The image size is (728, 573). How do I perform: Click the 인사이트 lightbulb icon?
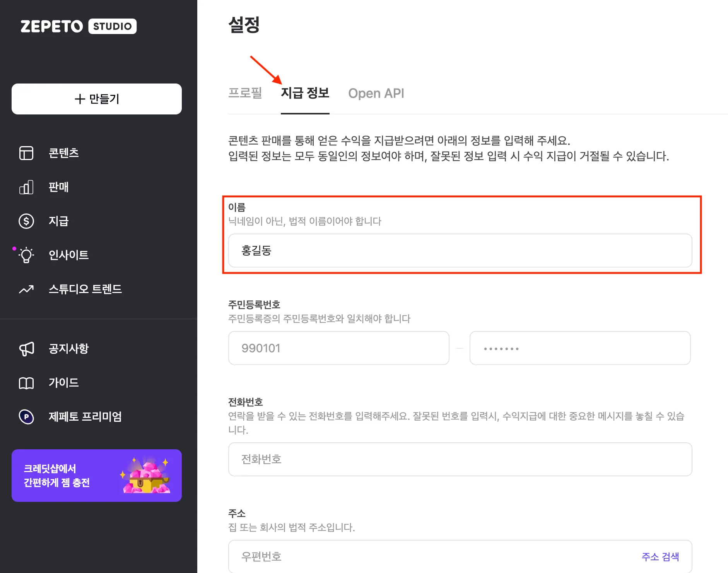pyautogui.click(x=26, y=255)
